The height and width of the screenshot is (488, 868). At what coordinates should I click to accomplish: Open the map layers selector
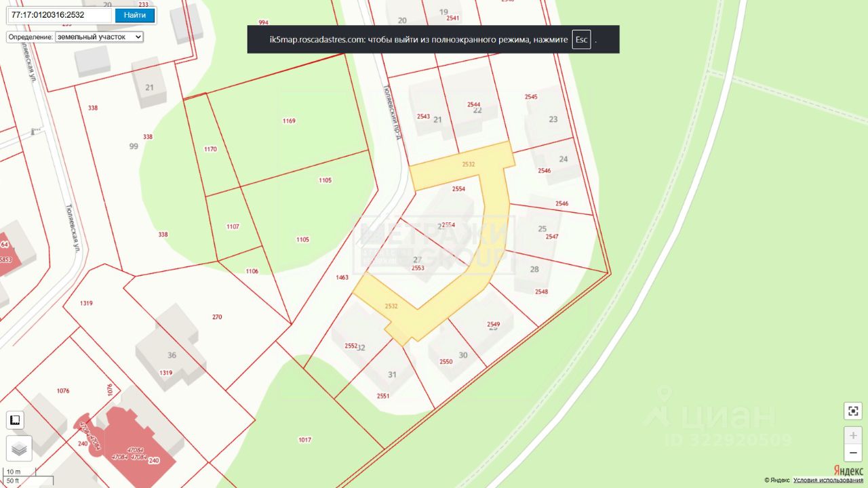(19, 448)
